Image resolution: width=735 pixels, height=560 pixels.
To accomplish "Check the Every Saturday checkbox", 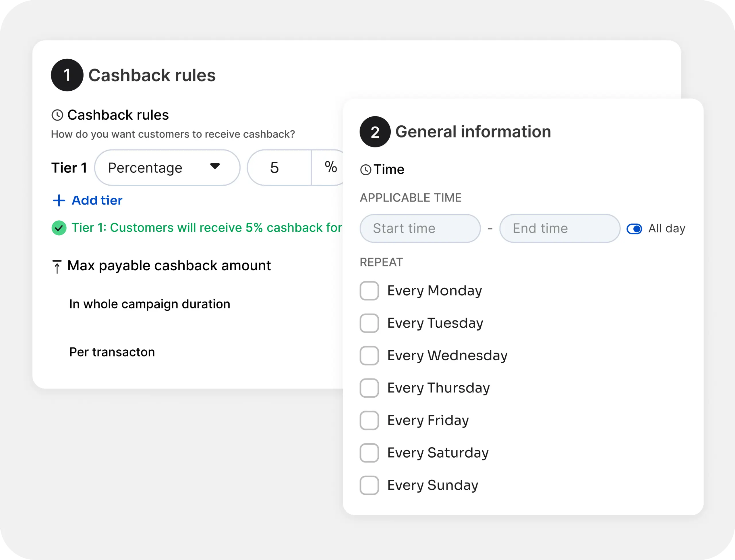I will 369,453.
